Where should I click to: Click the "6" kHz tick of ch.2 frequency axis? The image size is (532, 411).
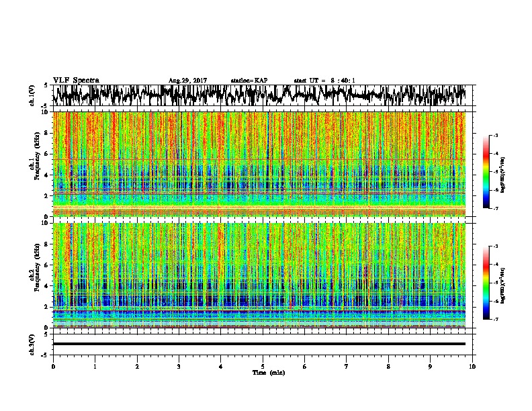pyautogui.click(x=46, y=265)
